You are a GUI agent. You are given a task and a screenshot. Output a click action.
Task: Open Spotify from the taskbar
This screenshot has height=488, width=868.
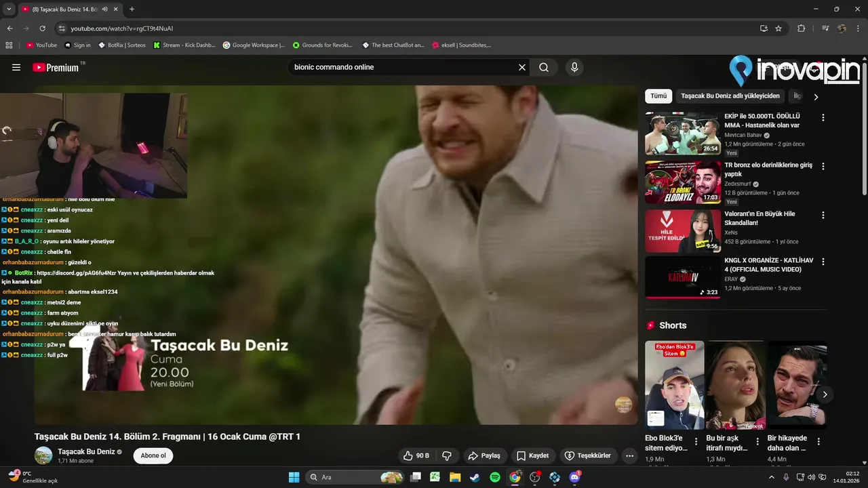pos(495,477)
